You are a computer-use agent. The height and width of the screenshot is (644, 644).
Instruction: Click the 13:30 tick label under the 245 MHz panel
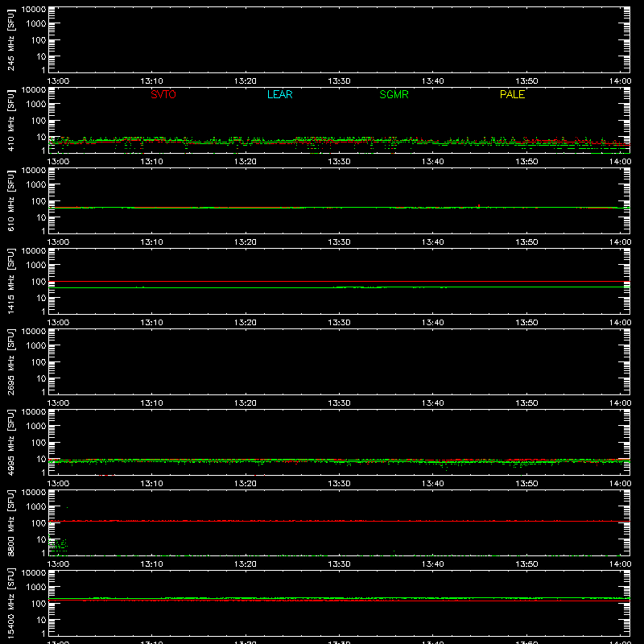(339, 81)
